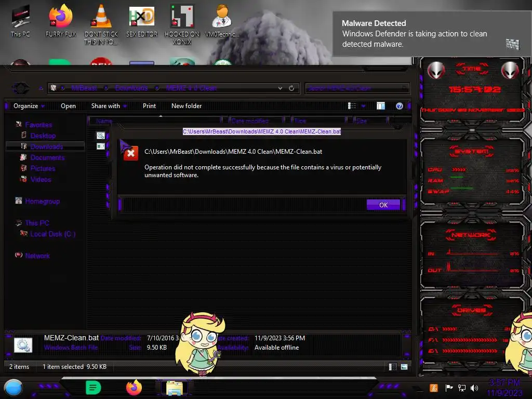Click the right alien head icon
The height and width of the screenshot is (399, 532).
click(x=510, y=70)
